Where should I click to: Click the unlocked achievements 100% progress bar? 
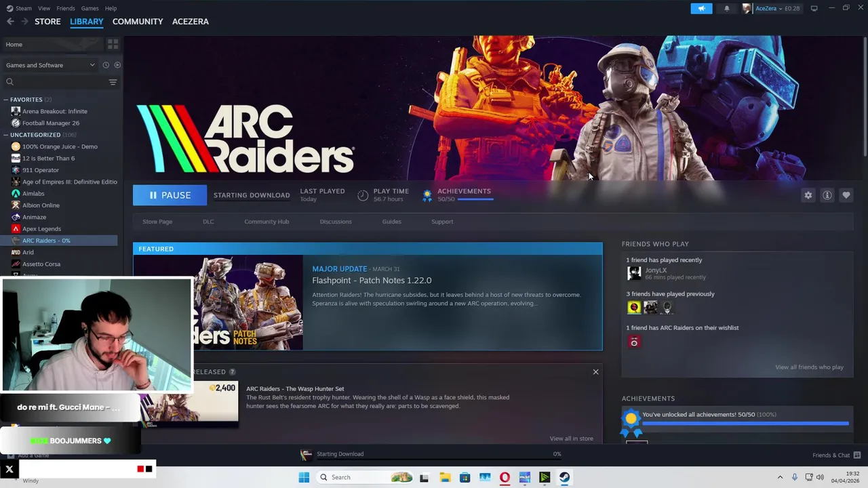coord(745,424)
